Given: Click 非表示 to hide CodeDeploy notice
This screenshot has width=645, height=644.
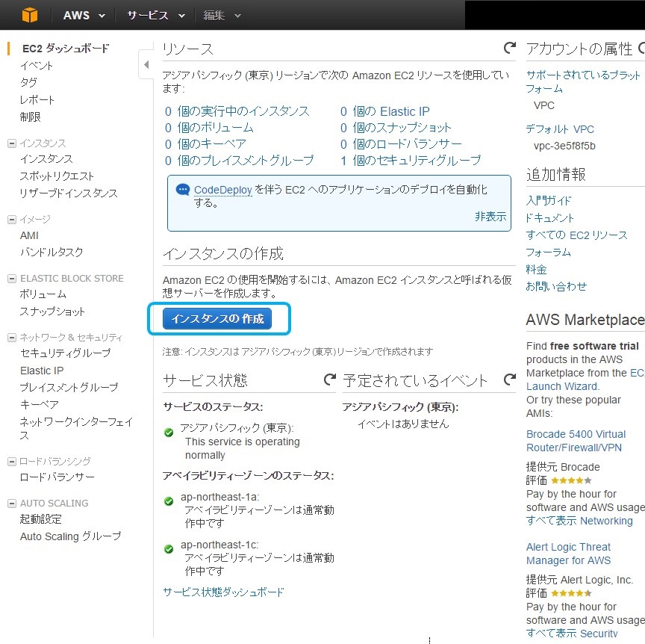Looking at the screenshot, I should tap(490, 217).
